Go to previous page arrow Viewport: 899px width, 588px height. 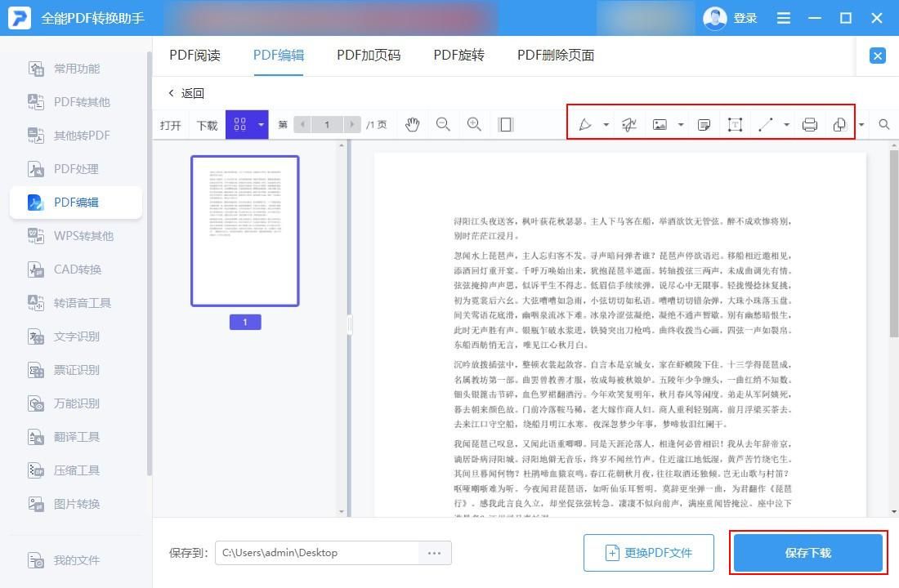pyautogui.click(x=302, y=124)
